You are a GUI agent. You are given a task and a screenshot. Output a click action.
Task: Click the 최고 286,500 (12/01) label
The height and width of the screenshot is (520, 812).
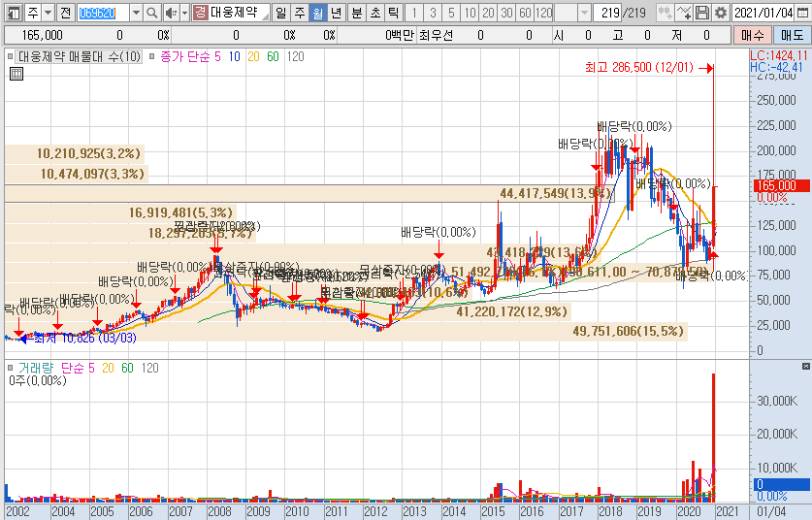639,67
